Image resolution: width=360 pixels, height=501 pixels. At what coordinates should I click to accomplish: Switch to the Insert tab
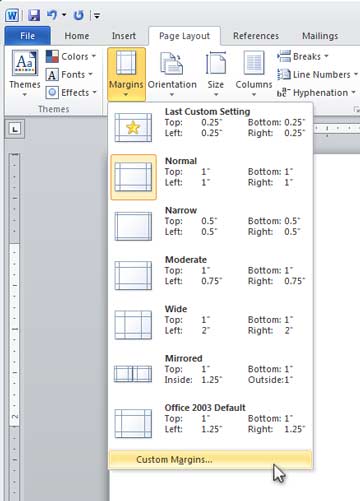(x=124, y=36)
